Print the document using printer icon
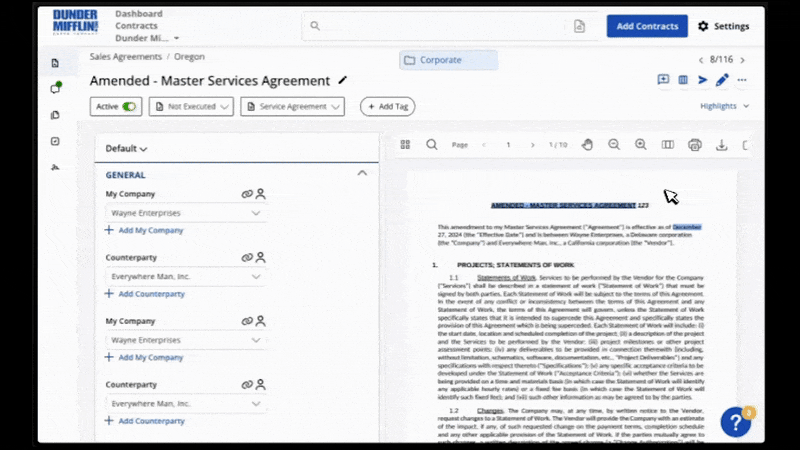The height and width of the screenshot is (450, 800). click(x=695, y=145)
